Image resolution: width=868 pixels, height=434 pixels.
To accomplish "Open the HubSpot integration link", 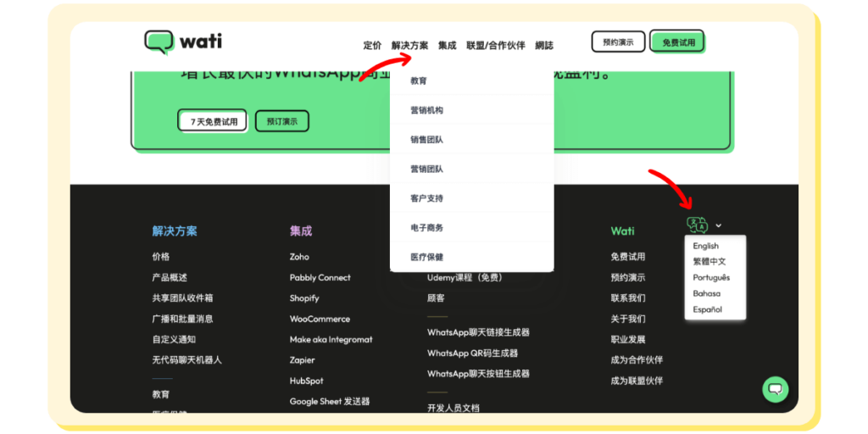I will click(307, 381).
